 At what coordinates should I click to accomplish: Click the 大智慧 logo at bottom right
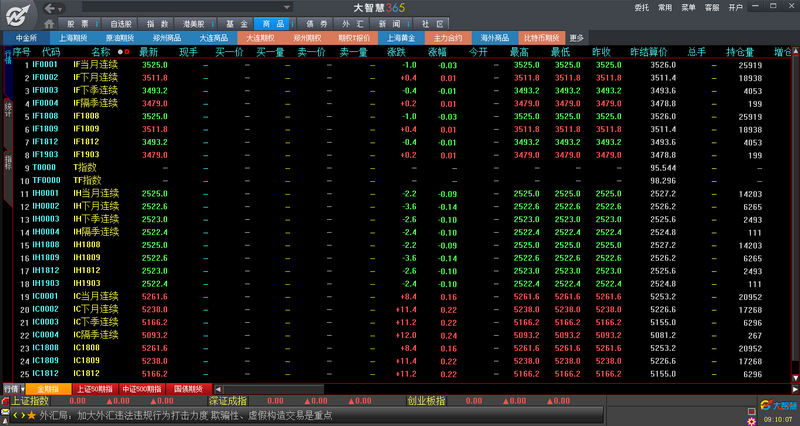(x=779, y=406)
